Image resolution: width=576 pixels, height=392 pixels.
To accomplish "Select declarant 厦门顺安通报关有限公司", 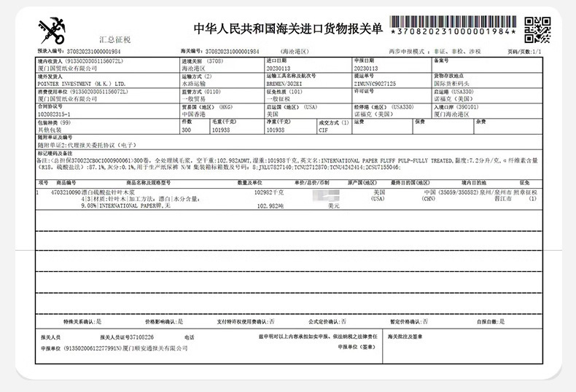I will click(155, 348).
